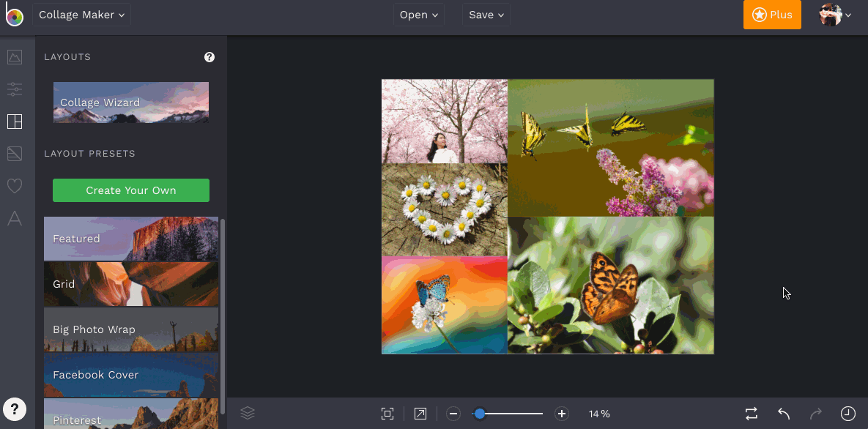Launch the Collage Wizard
Image resolution: width=868 pixels, height=429 pixels.
tap(131, 102)
